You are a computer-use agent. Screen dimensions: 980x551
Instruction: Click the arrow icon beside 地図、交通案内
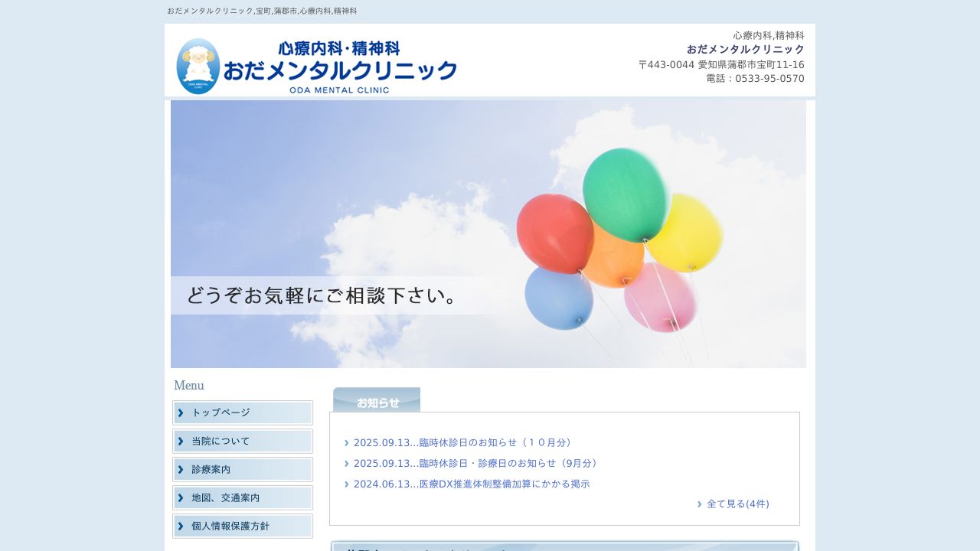(181, 497)
